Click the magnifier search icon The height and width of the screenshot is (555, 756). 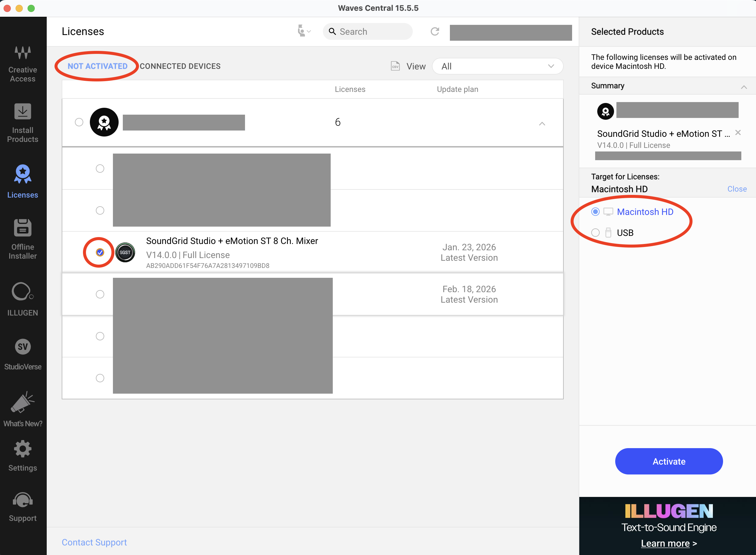[332, 31]
